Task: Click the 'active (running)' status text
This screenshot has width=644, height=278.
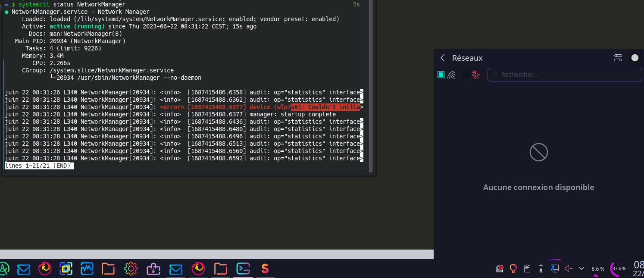Action: [x=77, y=26]
